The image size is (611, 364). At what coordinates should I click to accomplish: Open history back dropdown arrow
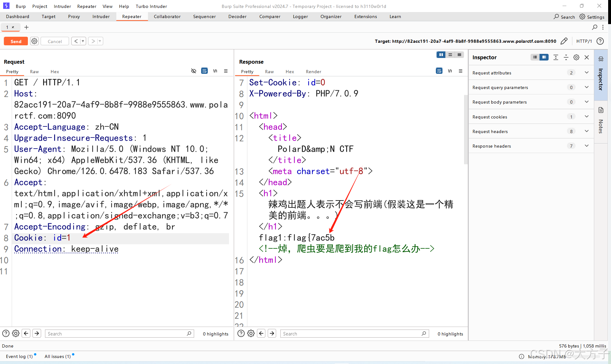pos(83,41)
